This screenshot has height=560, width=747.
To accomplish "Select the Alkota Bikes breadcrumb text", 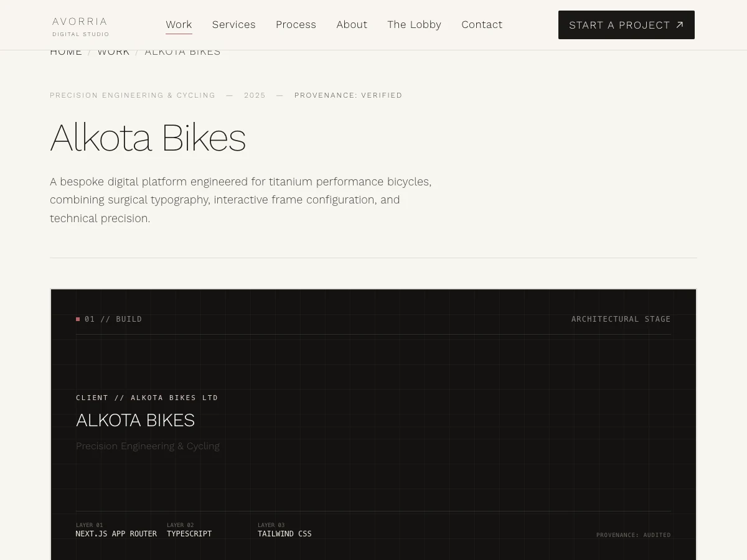I will 182,52.
